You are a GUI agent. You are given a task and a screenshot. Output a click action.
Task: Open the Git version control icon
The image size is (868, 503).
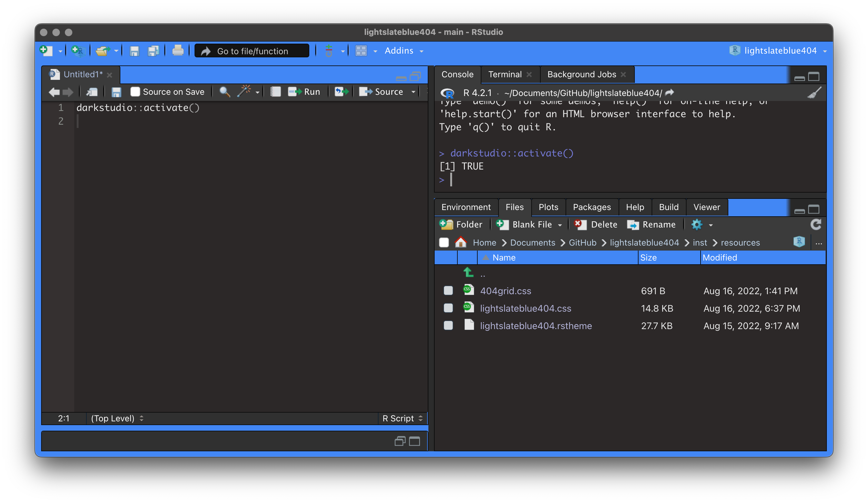tap(329, 51)
